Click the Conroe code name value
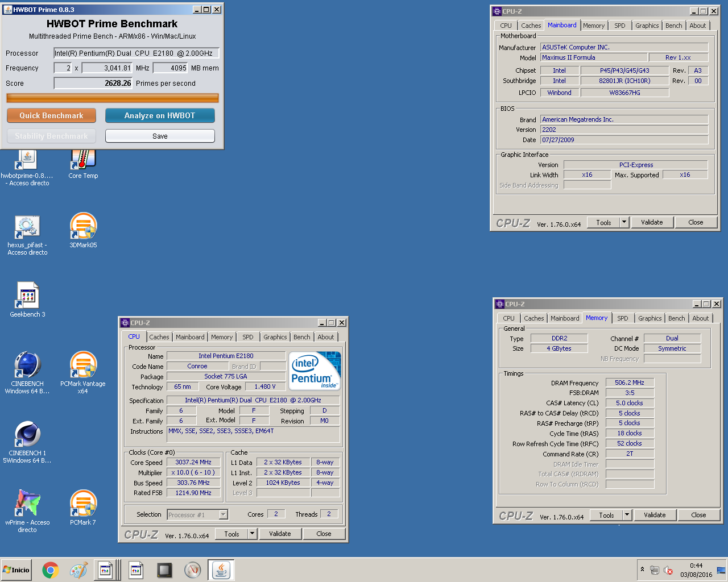 (x=197, y=366)
